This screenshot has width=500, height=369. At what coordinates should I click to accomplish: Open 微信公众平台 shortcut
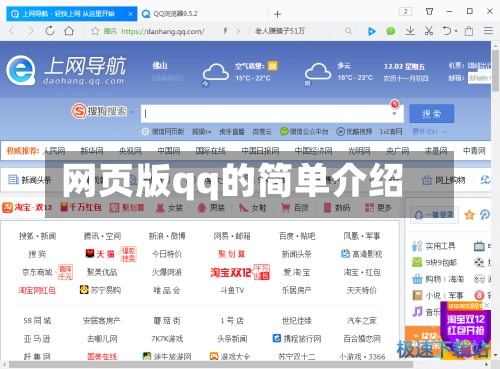(304, 132)
